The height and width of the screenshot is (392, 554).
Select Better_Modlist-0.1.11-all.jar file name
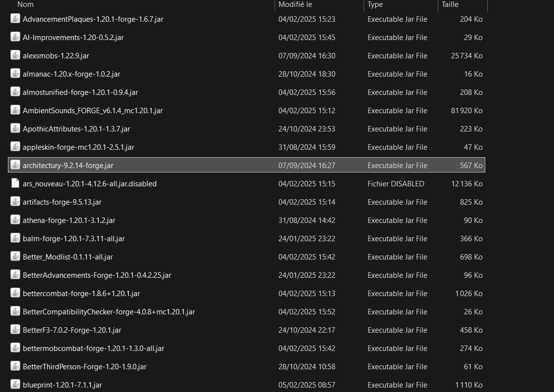68,257
